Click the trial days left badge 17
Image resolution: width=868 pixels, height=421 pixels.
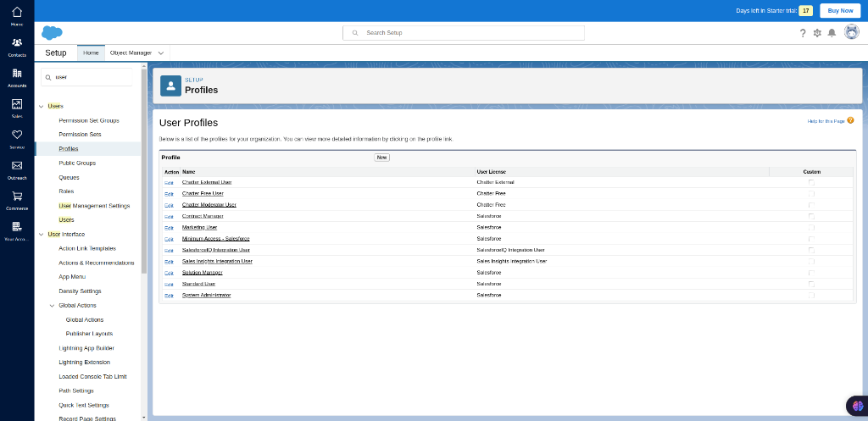806,11
